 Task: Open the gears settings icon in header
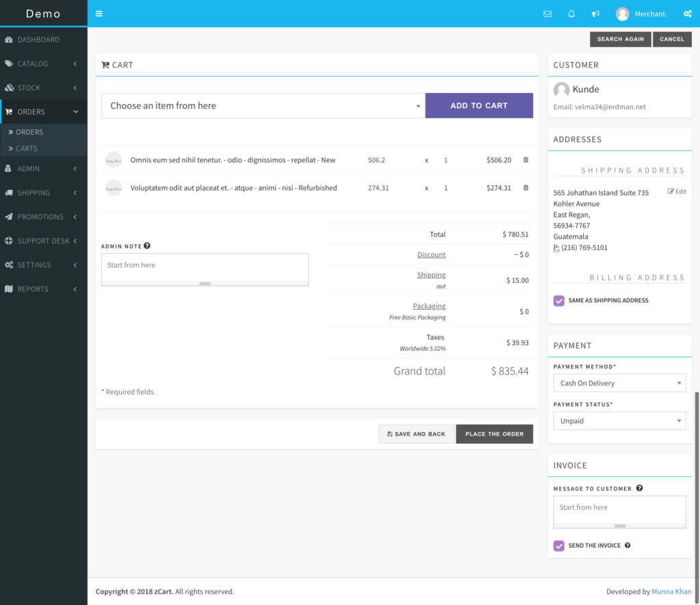point(687,14)
